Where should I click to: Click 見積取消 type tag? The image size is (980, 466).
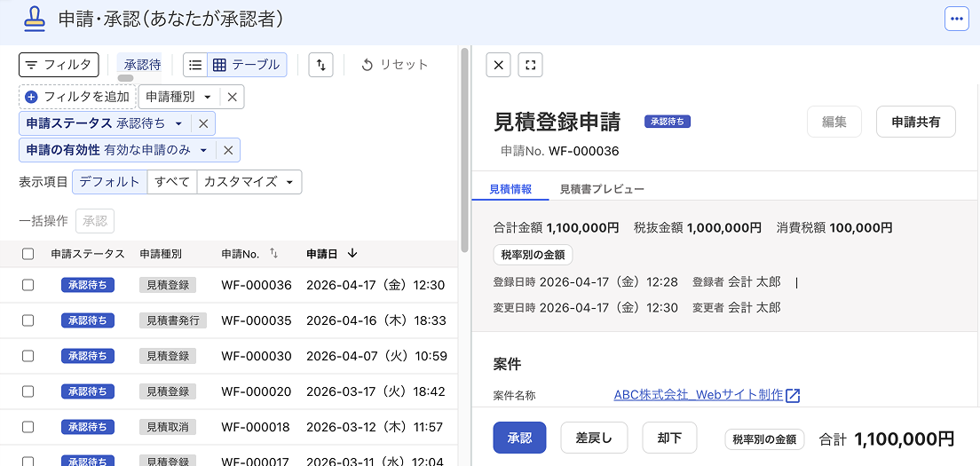pos(168,427)
